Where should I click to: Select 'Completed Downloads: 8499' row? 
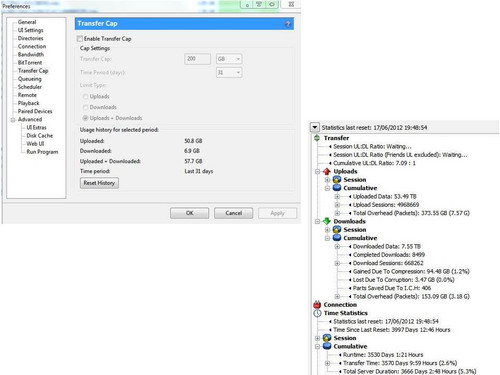(389, 255)
